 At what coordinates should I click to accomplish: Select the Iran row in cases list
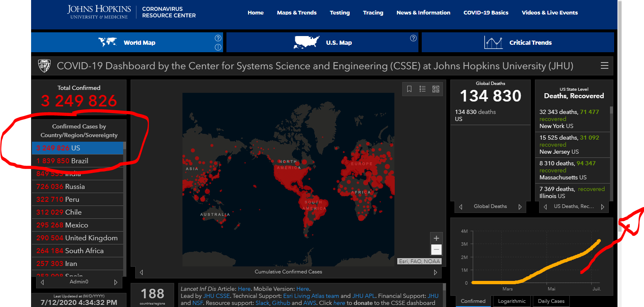[78, 264]
